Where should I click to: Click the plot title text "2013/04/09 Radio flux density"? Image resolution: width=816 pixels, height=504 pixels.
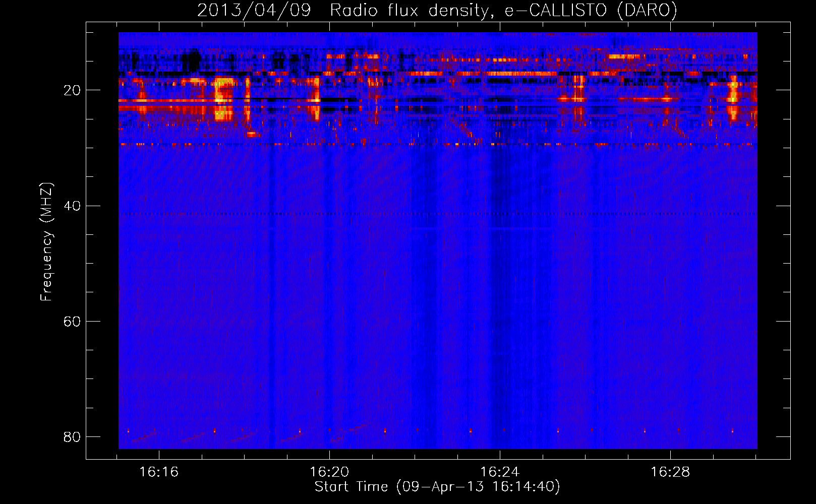point(343,11)
